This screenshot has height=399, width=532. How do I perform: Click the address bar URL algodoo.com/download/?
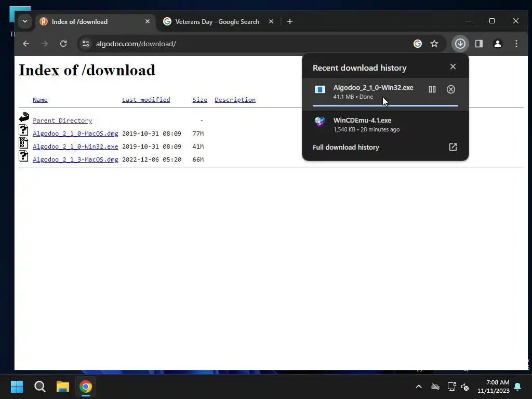pos(136,44)
